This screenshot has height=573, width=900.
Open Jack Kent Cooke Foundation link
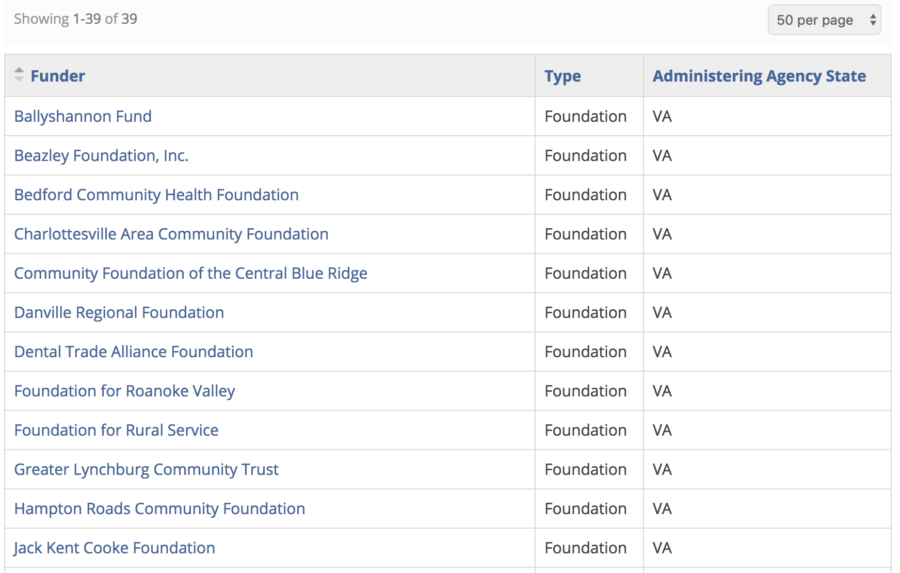[x=114, y=548]
